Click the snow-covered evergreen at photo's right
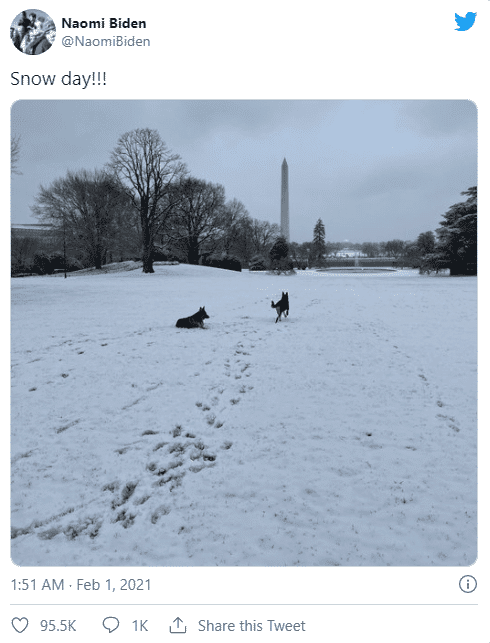The width and height of the screenshot is (490, 643). click(457, 232)
